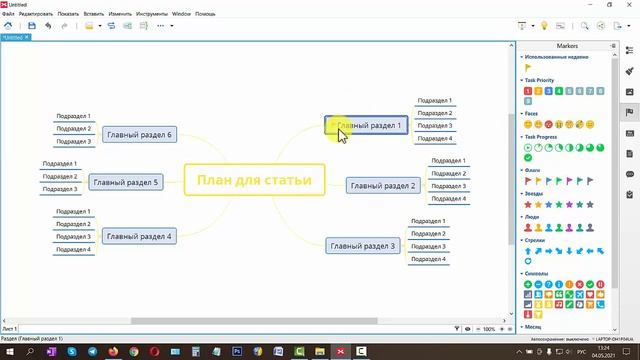Select the Главный раздел 6 topic
Viewport: 640px width, 360px height.
tap(139, 135)
